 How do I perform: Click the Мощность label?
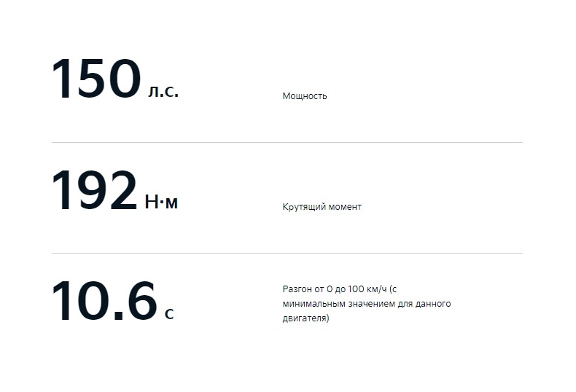point(305,96)
